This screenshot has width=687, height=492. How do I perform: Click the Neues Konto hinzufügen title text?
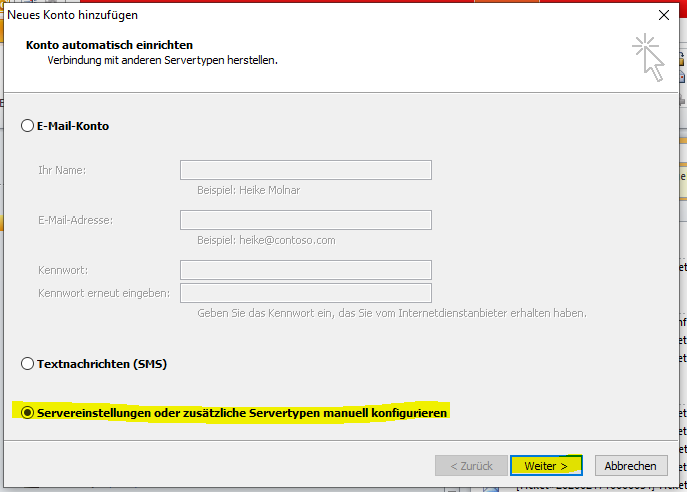(72, 15)
